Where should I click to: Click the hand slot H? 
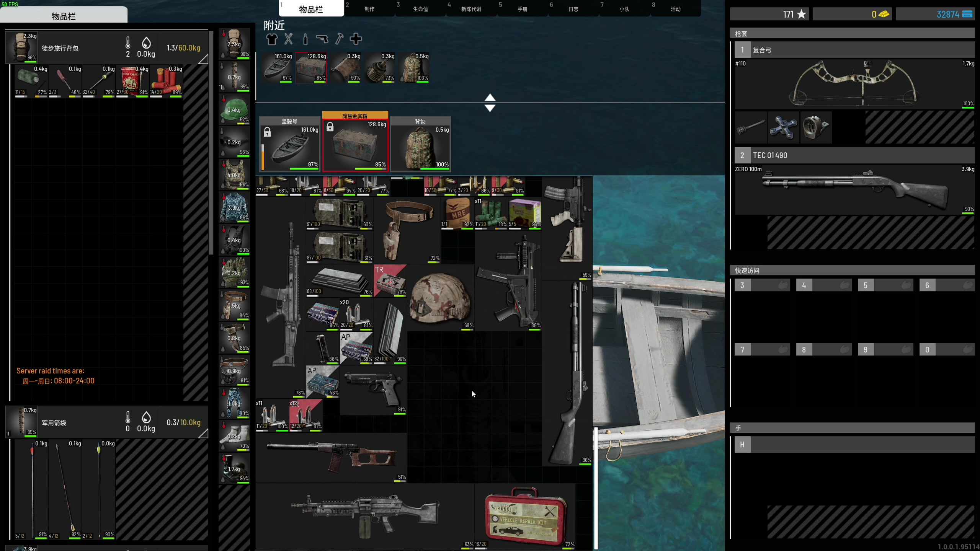click(854, 445)
